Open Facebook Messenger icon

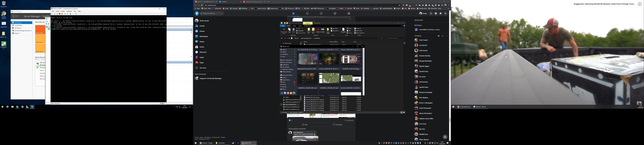tap(436, 13)
